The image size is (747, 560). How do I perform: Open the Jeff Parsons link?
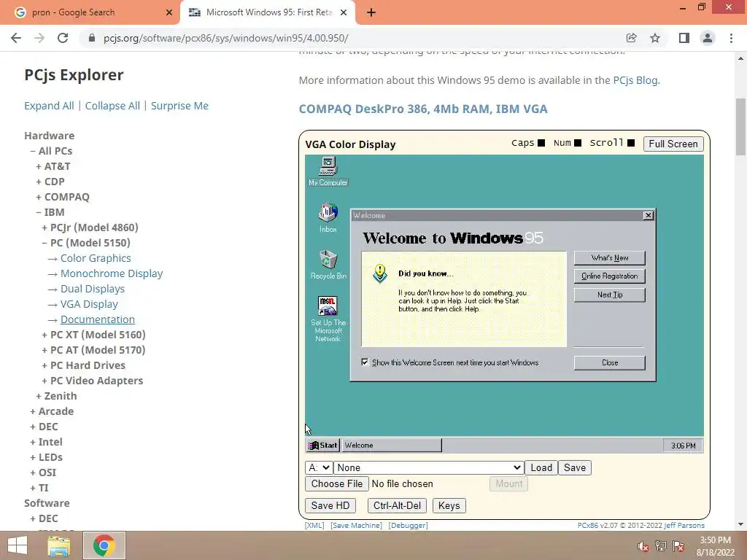[684, 525]
